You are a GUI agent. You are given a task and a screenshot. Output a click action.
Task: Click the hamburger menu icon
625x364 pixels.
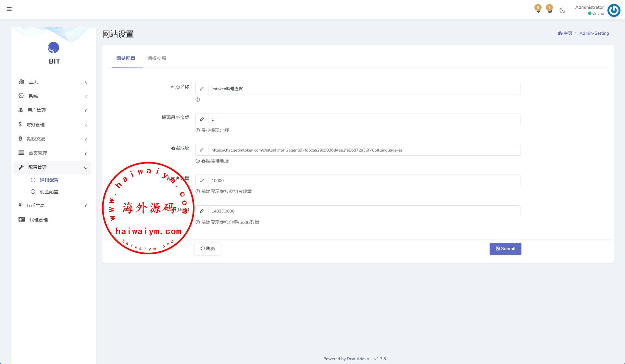tap(9, 9)
